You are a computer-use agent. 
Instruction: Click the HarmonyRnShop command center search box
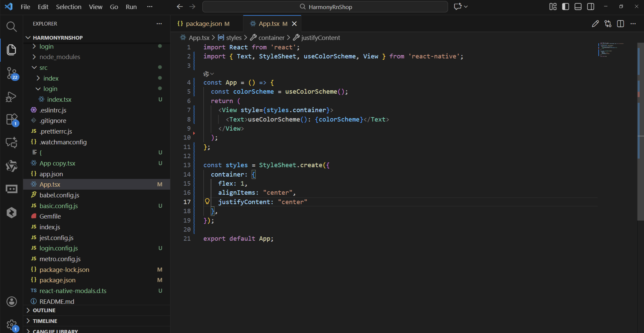325,7
